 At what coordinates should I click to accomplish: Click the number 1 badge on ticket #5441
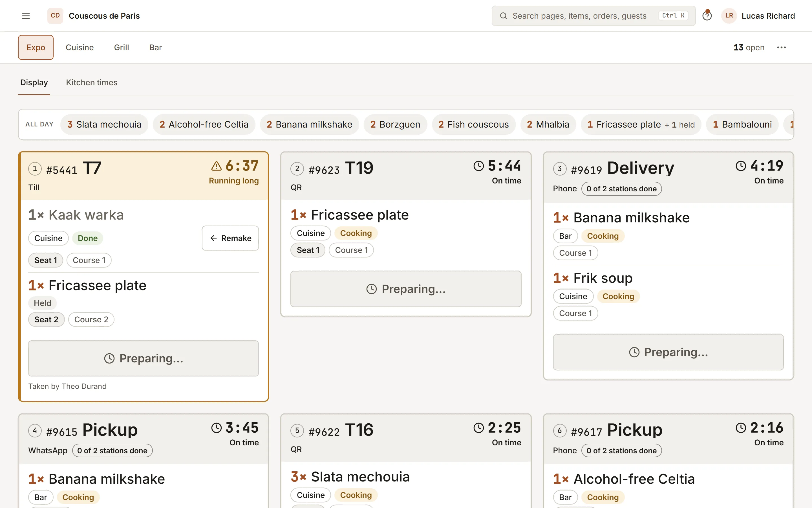35,169
